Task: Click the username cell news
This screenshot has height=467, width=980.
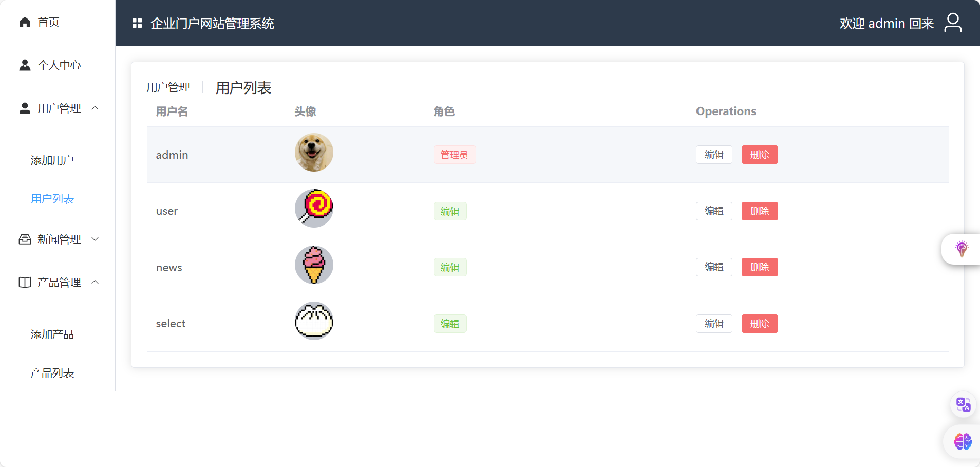Action: [x=169, y=268]
